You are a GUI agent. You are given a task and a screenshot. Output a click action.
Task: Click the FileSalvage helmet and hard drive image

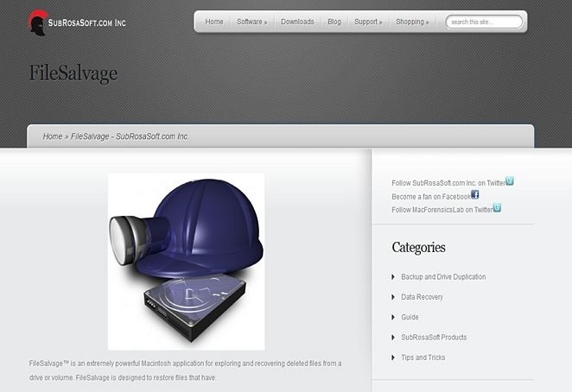point(186,262)
